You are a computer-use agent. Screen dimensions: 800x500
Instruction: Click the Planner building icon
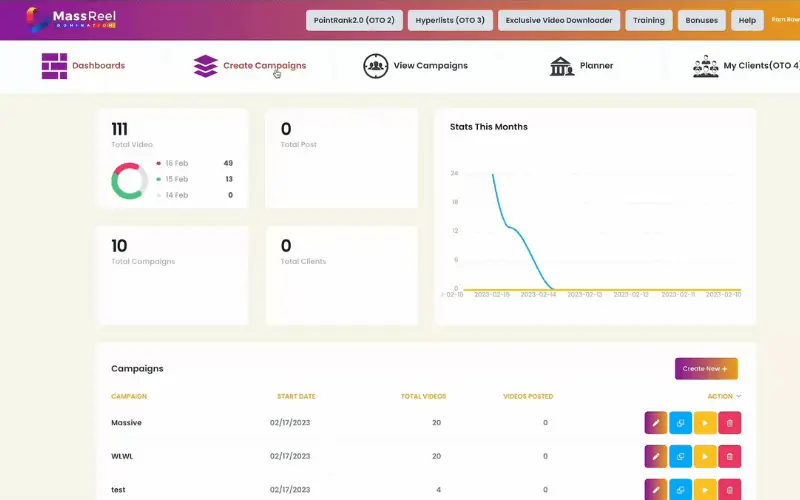click(562, 66)
